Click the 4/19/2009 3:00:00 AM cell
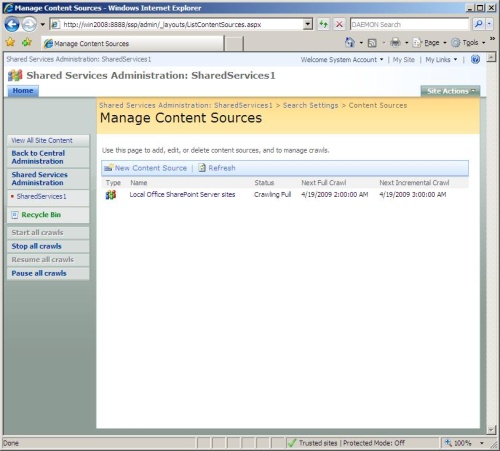 (413, 194)
